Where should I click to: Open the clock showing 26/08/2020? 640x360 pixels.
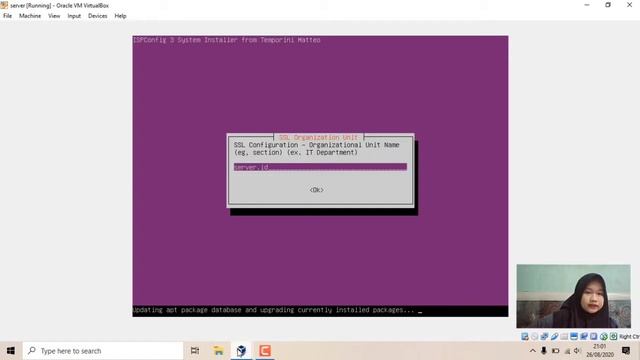click(600, 351)
